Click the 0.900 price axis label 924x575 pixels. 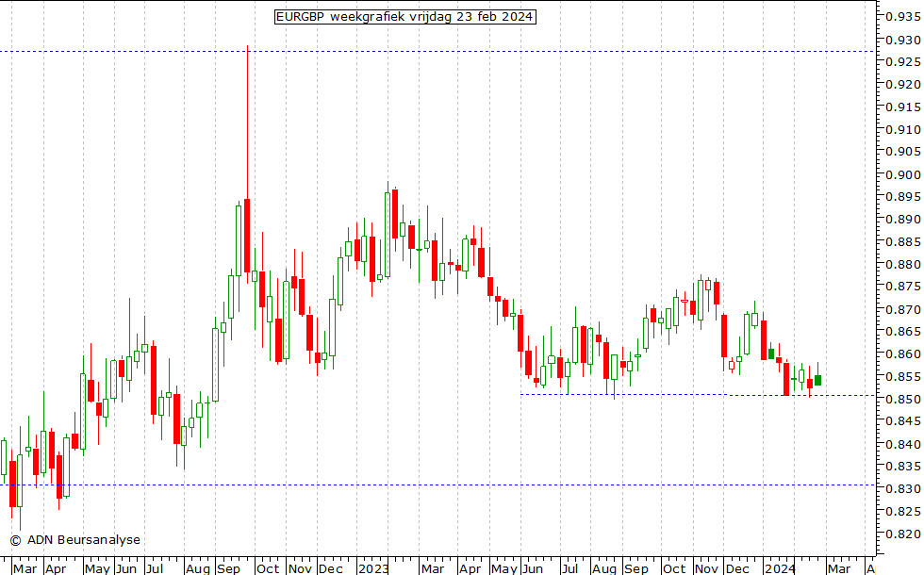click(904, 174)
